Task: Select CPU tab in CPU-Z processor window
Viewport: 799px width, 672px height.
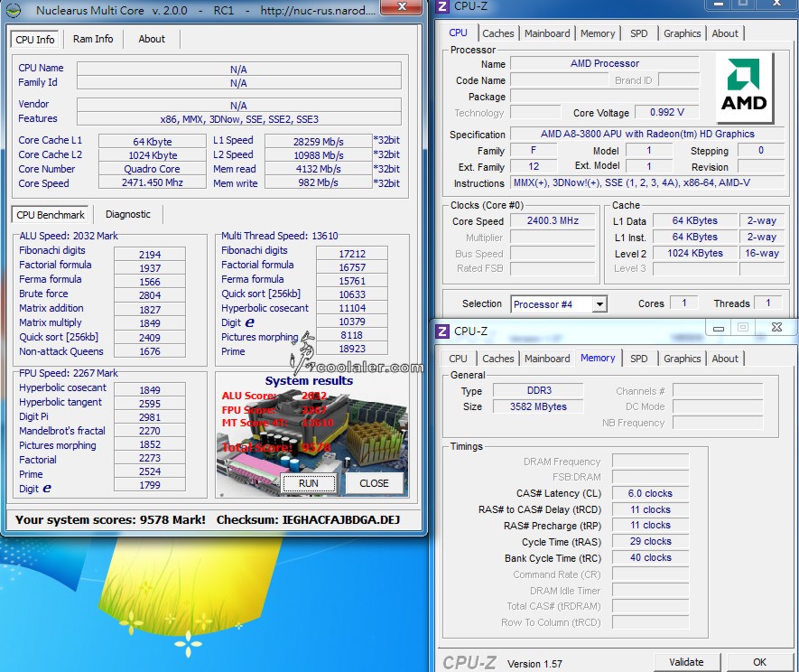Action: (458, 33)
